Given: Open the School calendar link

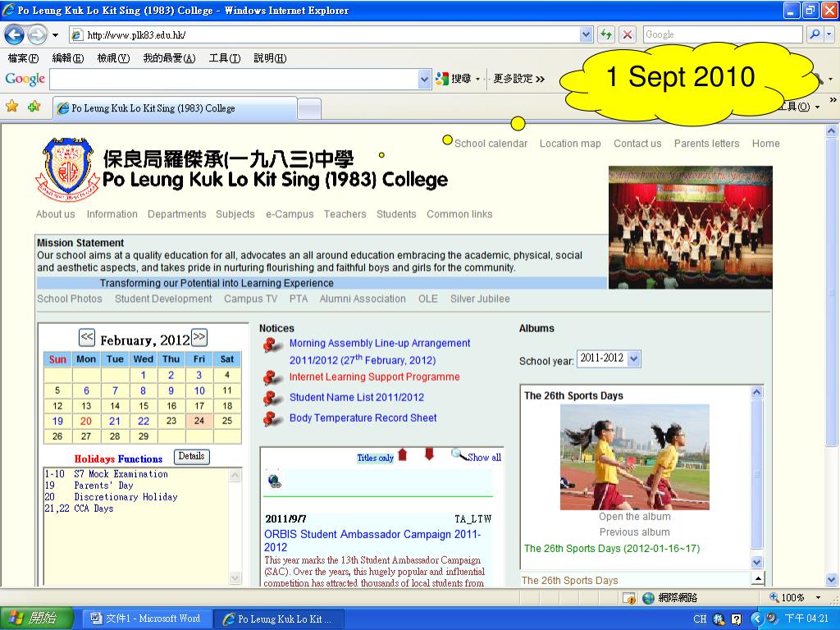Looking at the screenshot, I should click(491, 144).
